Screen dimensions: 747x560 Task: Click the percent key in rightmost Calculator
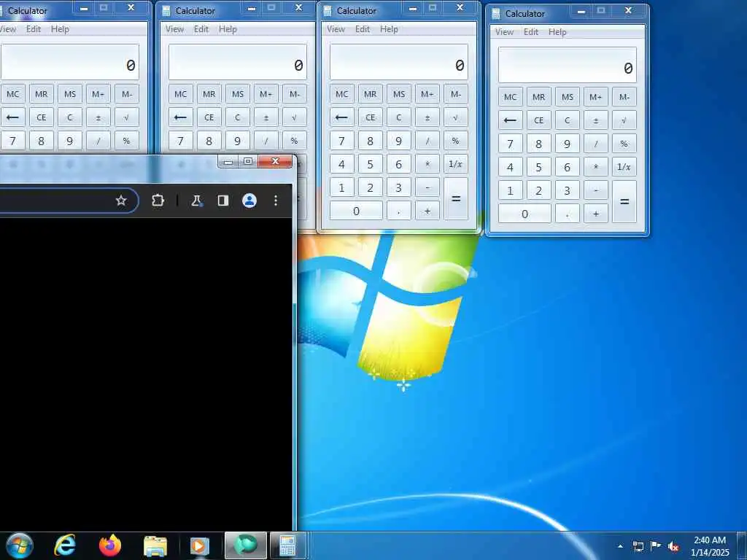point(624,144)
